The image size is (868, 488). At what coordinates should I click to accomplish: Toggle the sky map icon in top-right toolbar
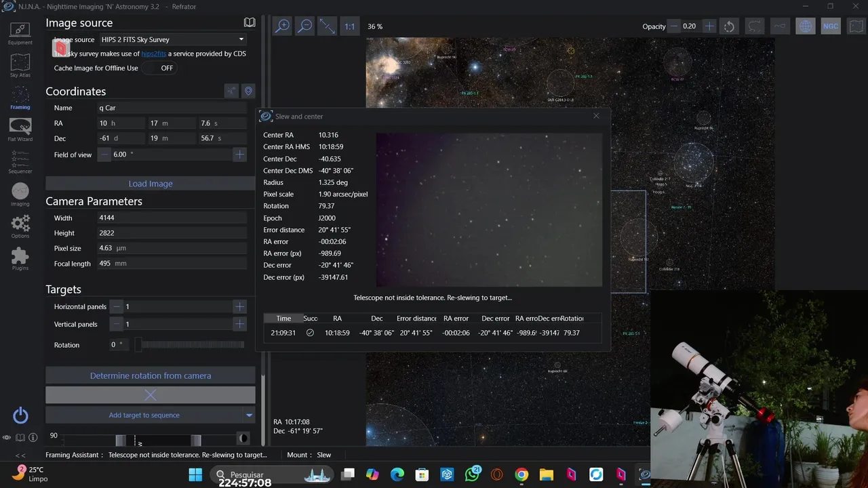(x=856, y=26)
